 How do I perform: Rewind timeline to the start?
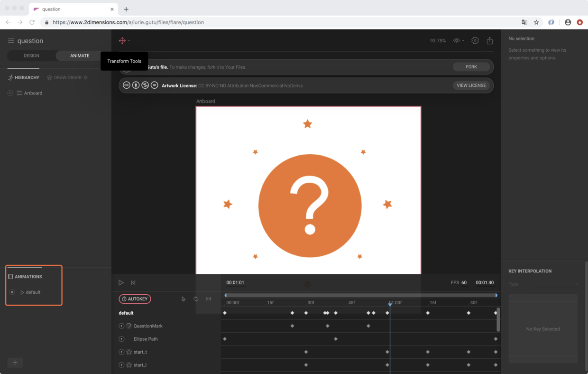pos(133,282)
